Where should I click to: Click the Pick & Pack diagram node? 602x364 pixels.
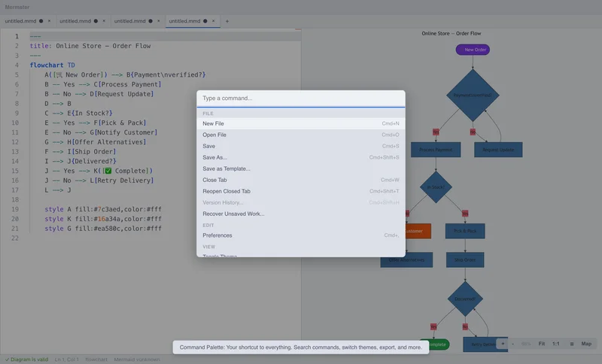point(465,231)
